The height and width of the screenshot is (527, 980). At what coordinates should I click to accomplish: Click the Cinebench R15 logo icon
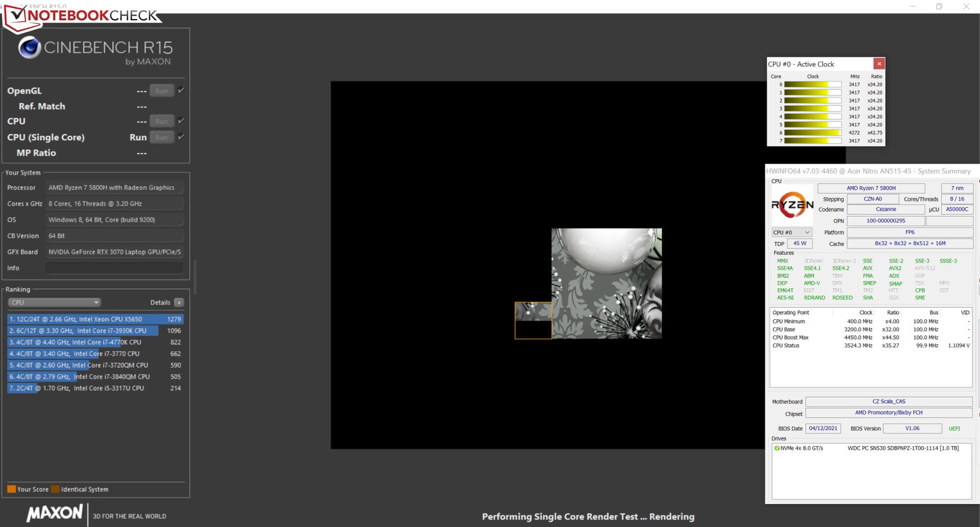(30, 47)
